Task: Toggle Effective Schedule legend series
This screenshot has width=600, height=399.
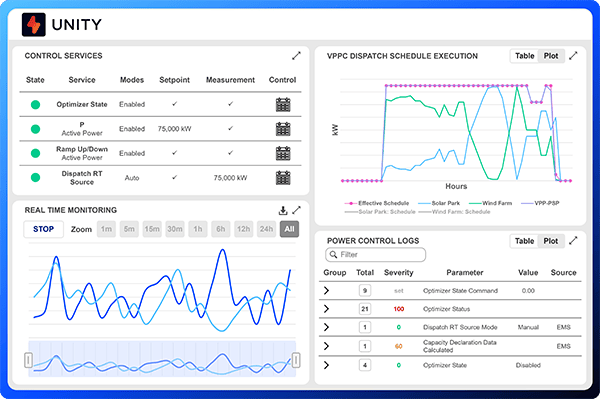Action: click(x=377, y=203)
